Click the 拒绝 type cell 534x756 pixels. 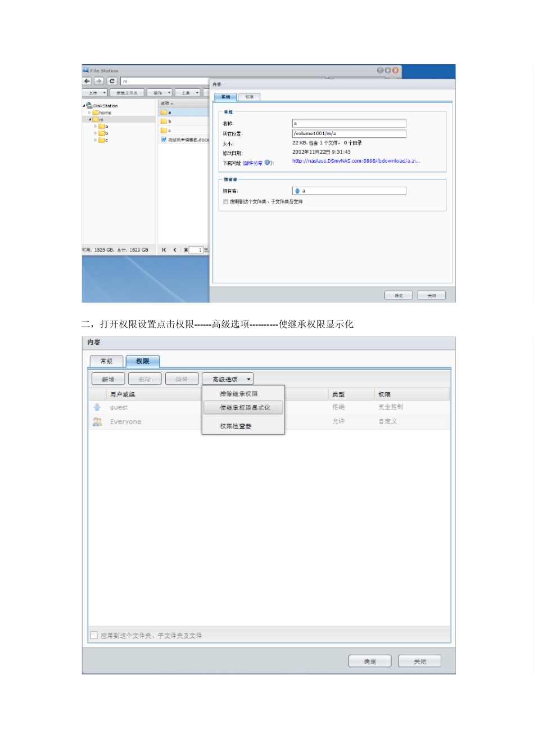coord(338,407)
